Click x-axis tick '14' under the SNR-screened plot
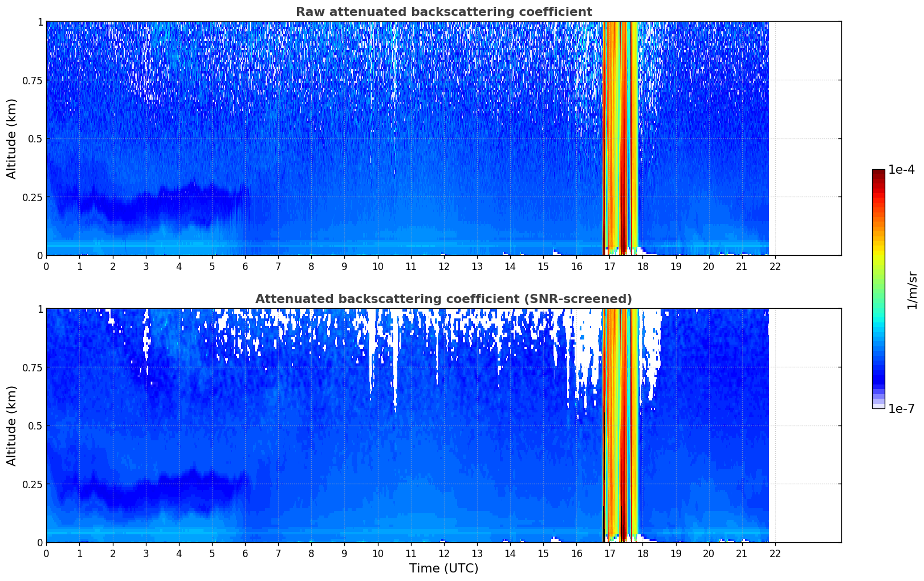The width and height of the screenshot is (924, 581). click(x=510, y=553)
